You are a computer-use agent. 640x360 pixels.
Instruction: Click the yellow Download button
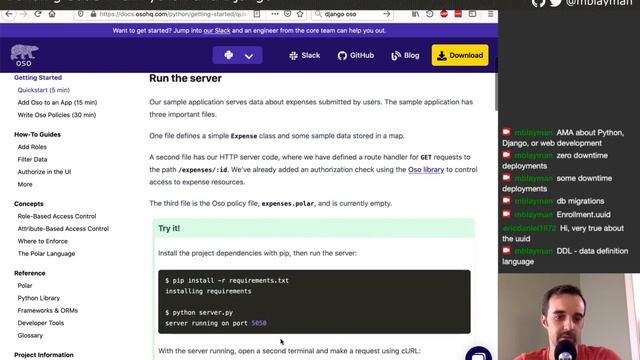(460, 55)
